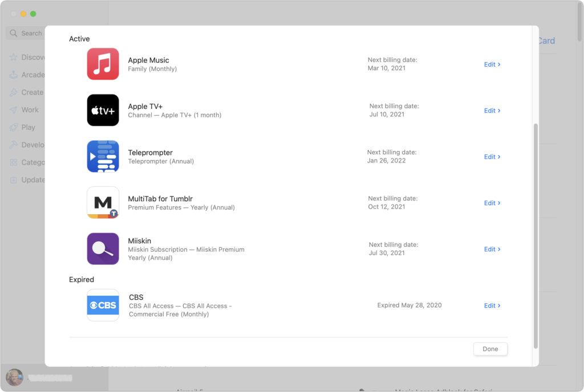Open the Card link at top right
Image resolution: width=584 pixels, height=392 pixels.
[546, 40]
